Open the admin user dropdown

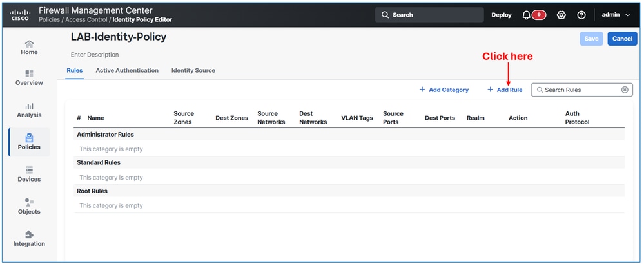click(616, 15)
